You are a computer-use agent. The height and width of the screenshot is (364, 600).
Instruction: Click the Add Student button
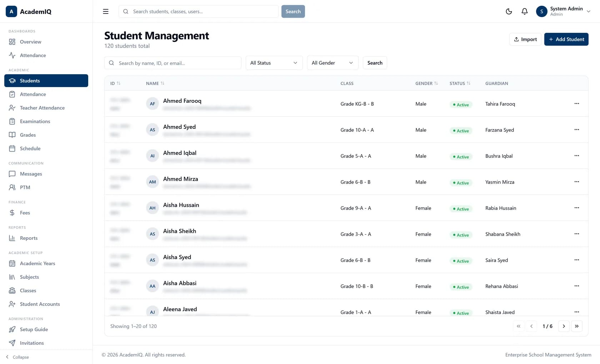tap(566, 39)
